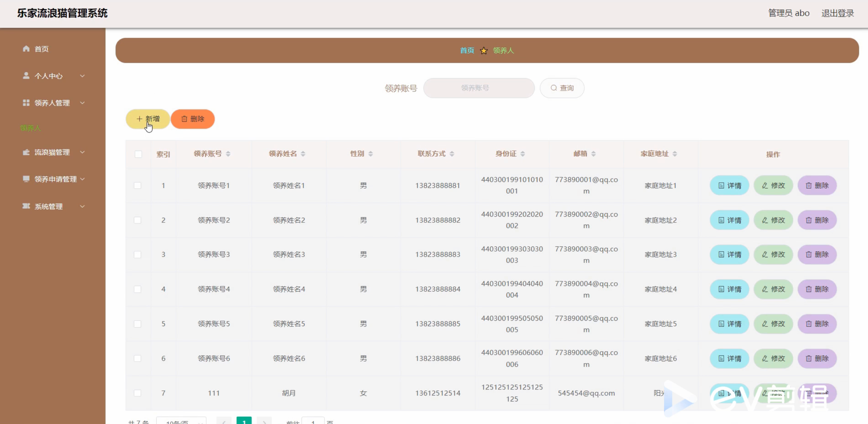Click the 新增 button
This screenshot has width=868, height=424.
148,119
